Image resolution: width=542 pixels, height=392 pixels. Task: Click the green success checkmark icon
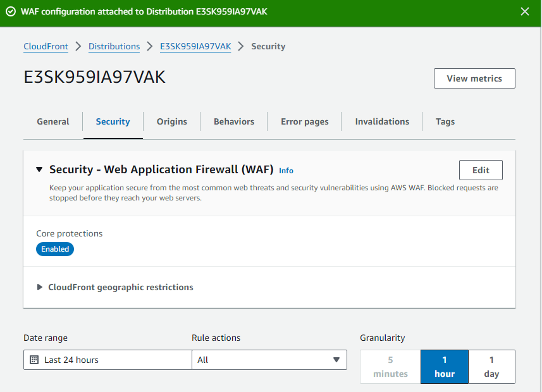click(x=11, y=12)
